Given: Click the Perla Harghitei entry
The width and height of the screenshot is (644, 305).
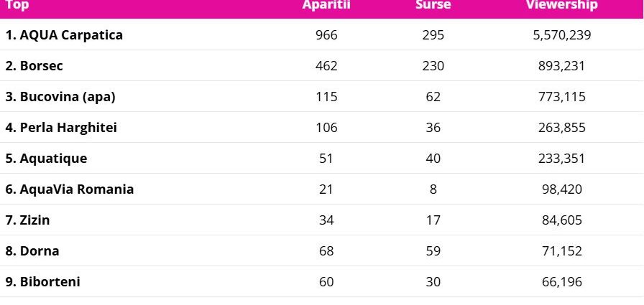Looking at the screenshot, I should (61, 128).
